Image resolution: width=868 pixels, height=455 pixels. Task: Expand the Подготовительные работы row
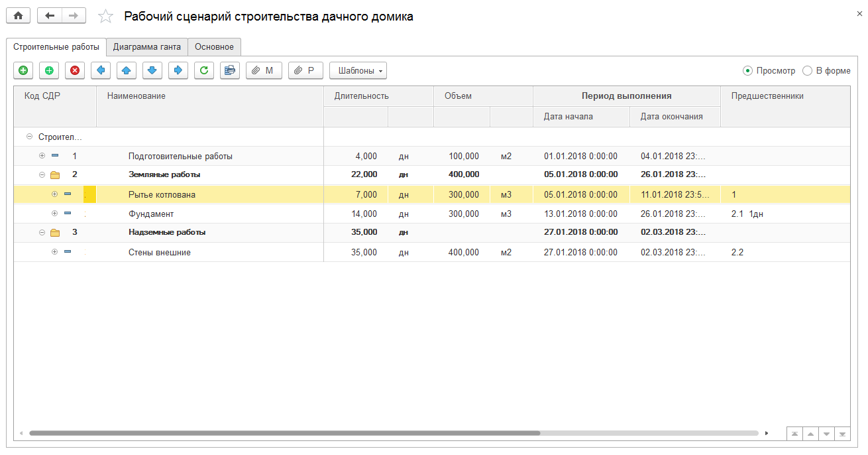(42, 156)
